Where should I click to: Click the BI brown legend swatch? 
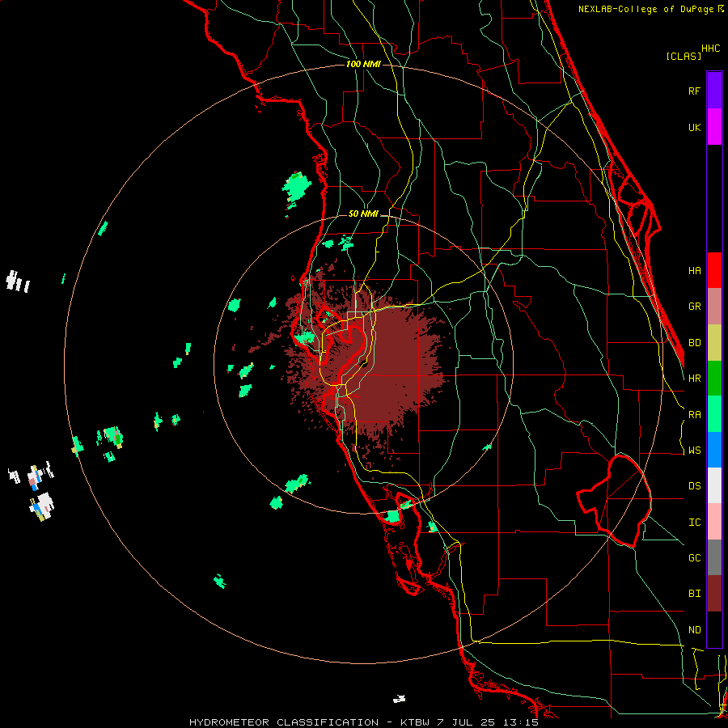(x=714, y=594)
